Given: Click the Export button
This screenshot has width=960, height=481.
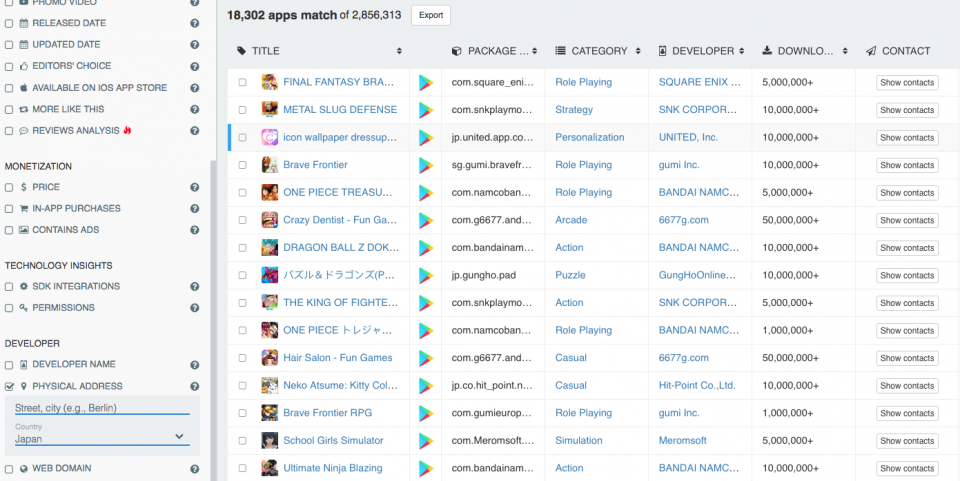Looking at the screenshot, I should click(431, 15).
